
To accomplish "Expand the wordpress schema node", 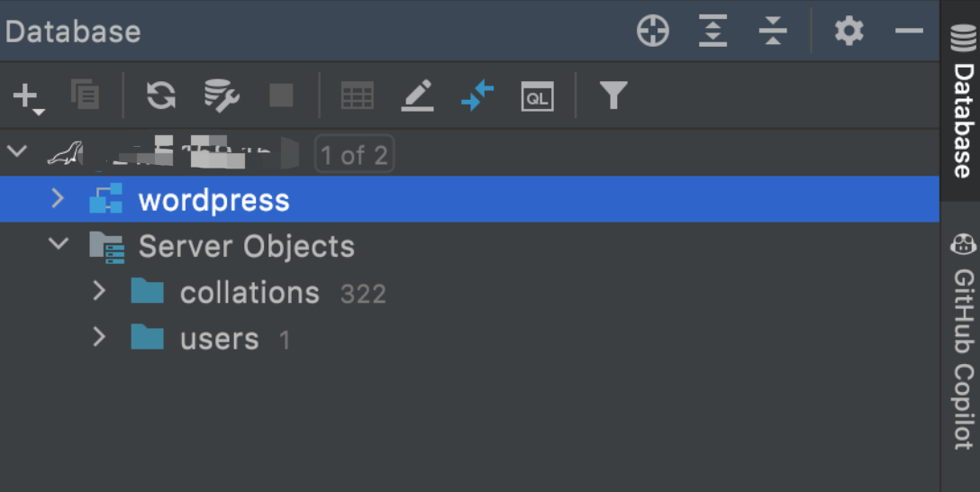I will [58, 199].
